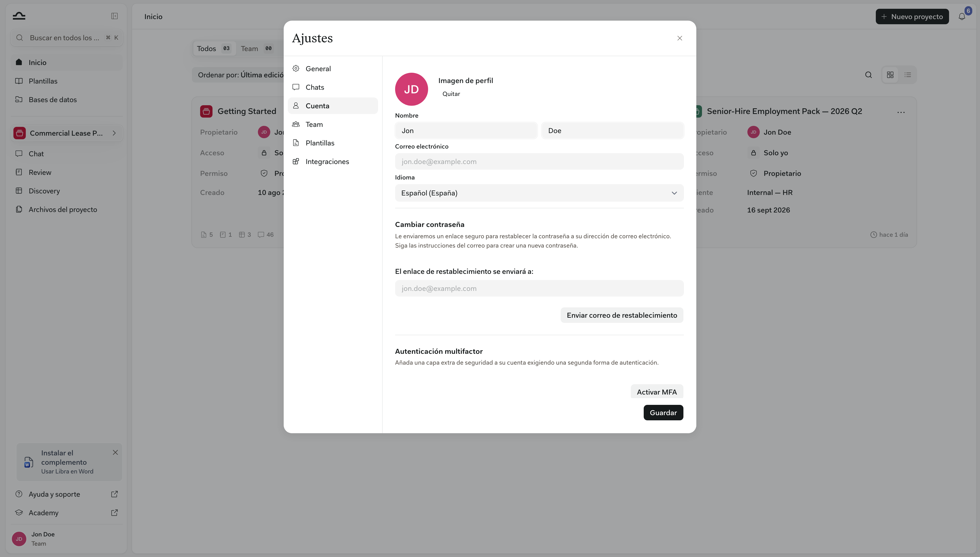Click Nuevo proyecto
The width and height of the screenshot is (980, 557).
coord(912,17)
